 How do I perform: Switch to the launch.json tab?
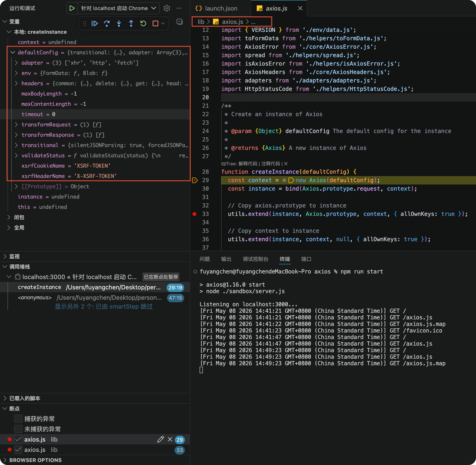(220, 8)
